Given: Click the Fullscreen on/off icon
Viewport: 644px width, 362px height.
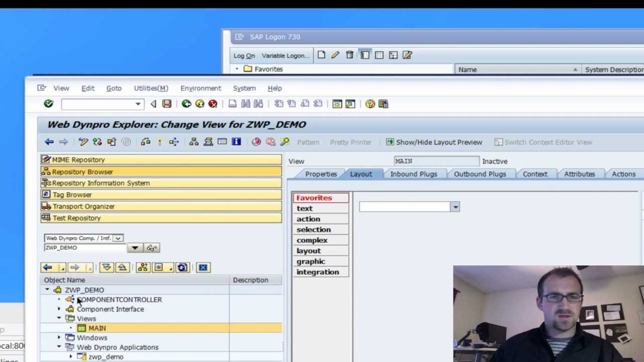Looking at the screenshot, I should coord(222,142).
